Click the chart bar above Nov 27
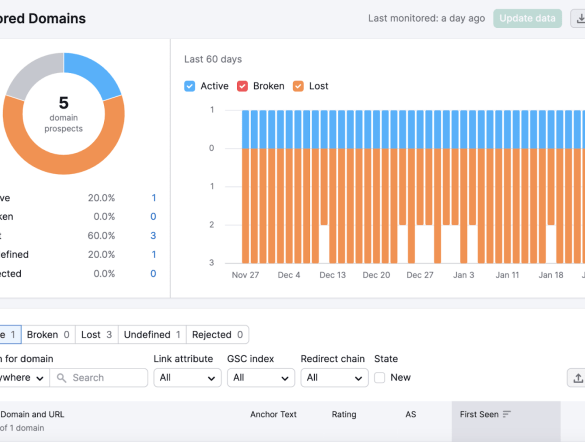The width and height of the screenshot is (585, 442). pos(245,186)
